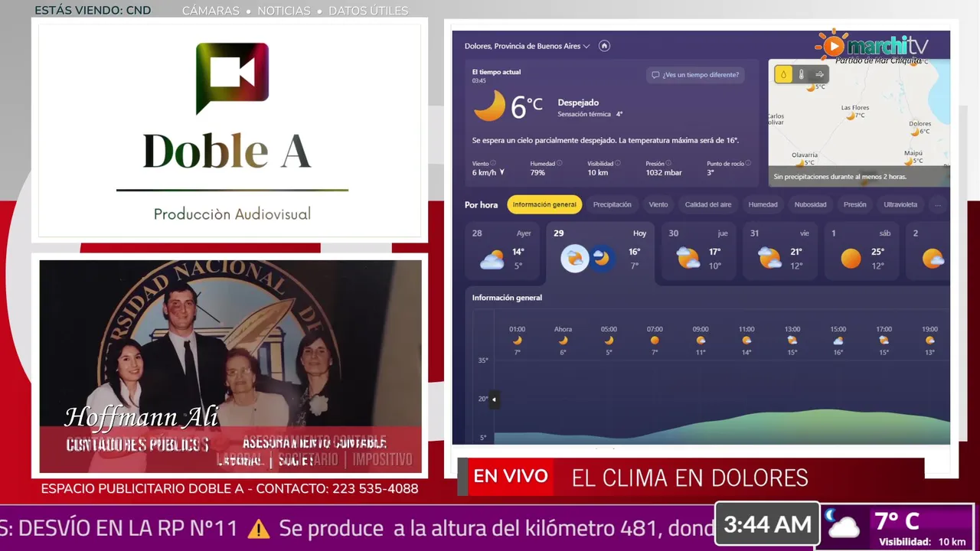Viewport: 980px width, 551px height.
Task: Open the NOTICIAS menu item
Action: point(284,11)
